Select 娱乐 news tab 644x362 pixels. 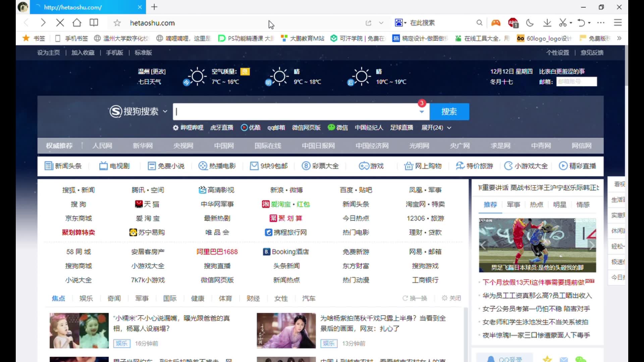click(x=86, y=298)
